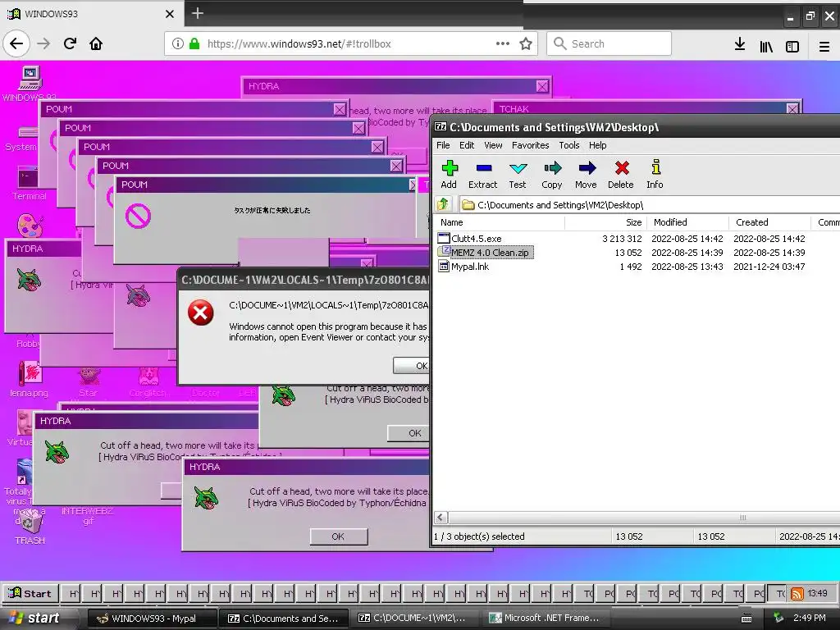Open the Tools menu in 7-Zip

click(569, 145)
